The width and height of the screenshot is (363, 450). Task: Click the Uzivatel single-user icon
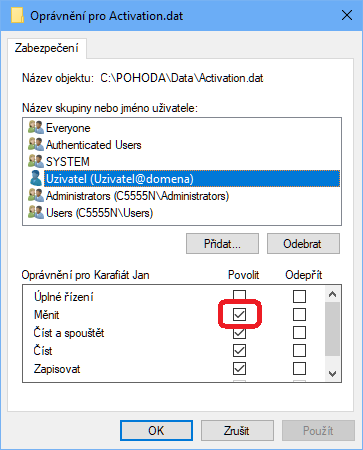(36, 178)
